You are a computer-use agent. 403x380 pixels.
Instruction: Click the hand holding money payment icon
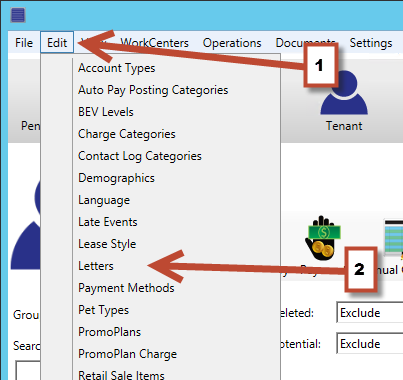(x=323, y=238)
